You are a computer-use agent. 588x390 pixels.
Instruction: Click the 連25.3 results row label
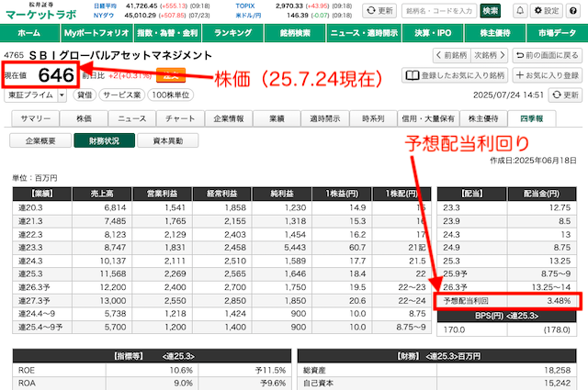30,273
